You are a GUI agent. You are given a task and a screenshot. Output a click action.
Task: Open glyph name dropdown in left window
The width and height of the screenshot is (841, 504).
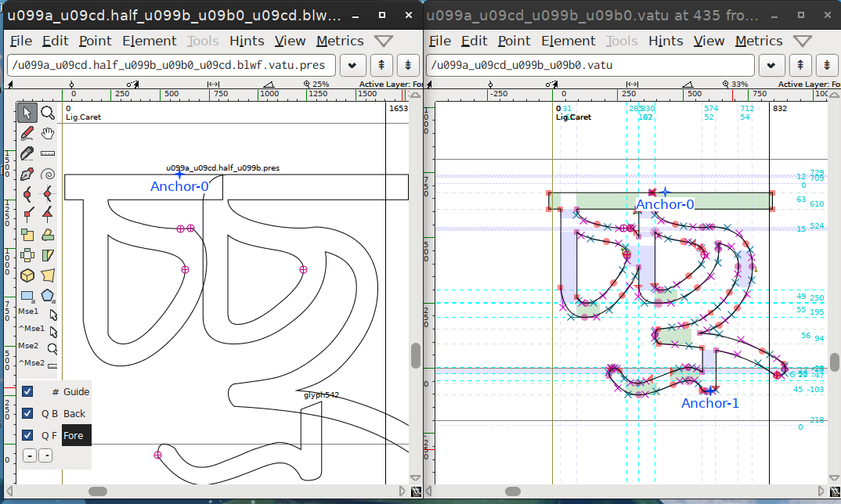click(x=352, y=65)
